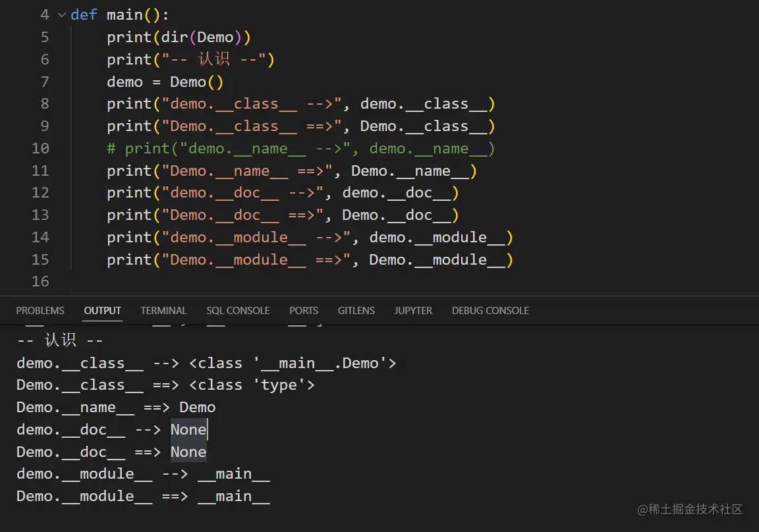Click output line 'Demo.__name__ ==> Demo'
This screenshot has height=532, width=759.
[x=116, y=408]
